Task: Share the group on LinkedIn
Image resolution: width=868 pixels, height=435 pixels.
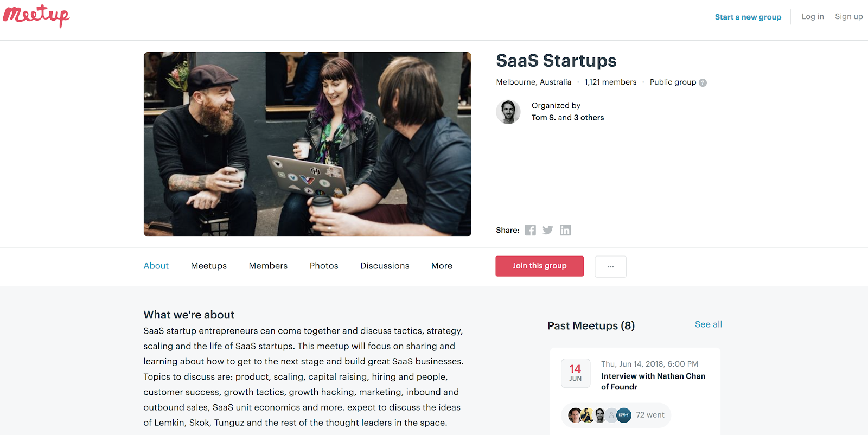Action: pyautogui.click(x=565, y=230)
